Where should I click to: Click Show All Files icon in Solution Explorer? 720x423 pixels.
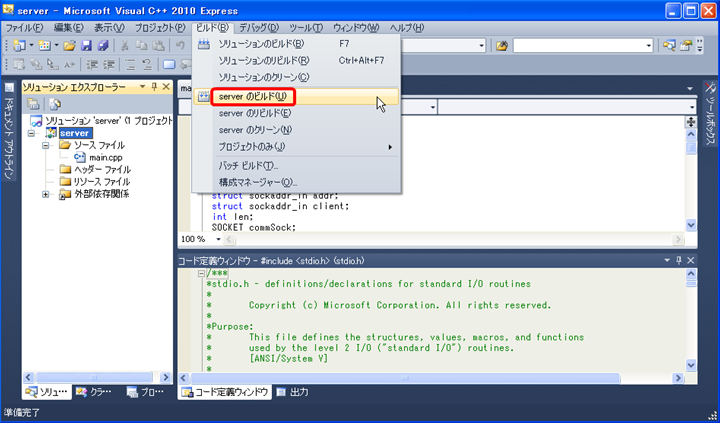[x=55, y=104]
